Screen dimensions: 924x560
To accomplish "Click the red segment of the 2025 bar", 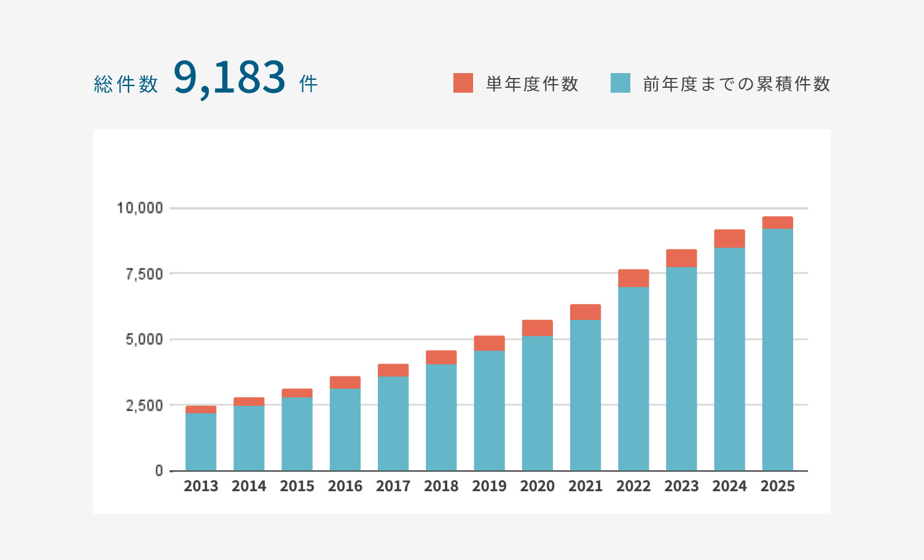I will click(x=777, y=222).
